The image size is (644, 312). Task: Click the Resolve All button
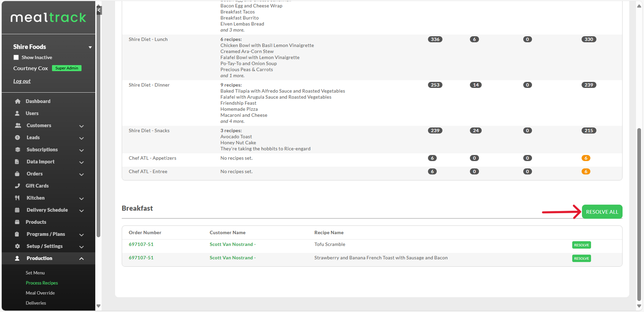602,212
